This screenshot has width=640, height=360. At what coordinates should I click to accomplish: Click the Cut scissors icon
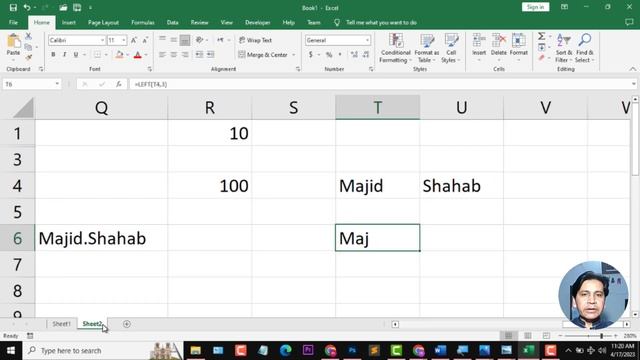(x=28, y=36)
